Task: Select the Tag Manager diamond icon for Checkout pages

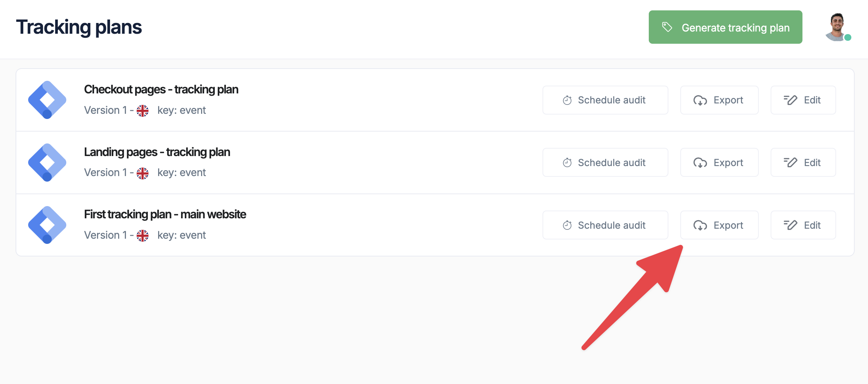Action: [48, 100]
